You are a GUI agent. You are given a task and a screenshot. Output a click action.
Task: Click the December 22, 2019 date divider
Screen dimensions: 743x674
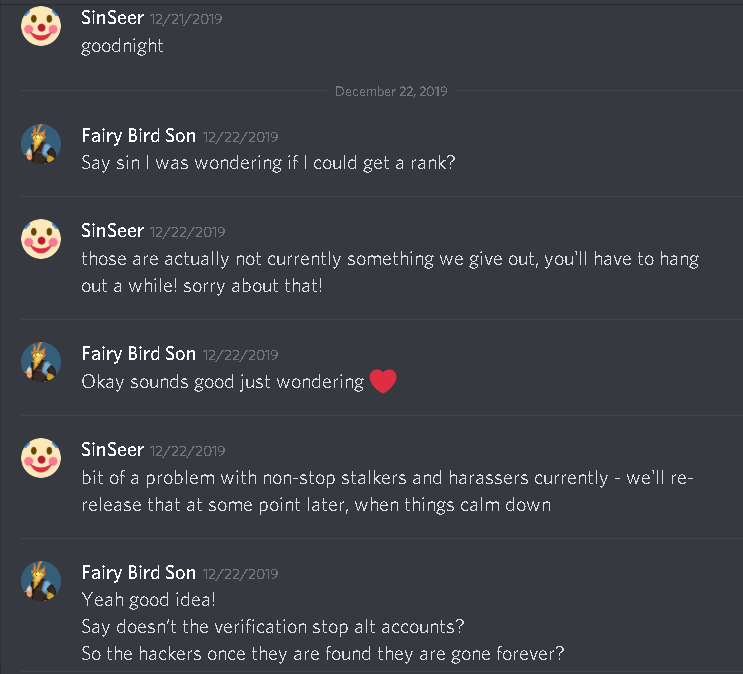pyautogui.click(x=391, y=91)
